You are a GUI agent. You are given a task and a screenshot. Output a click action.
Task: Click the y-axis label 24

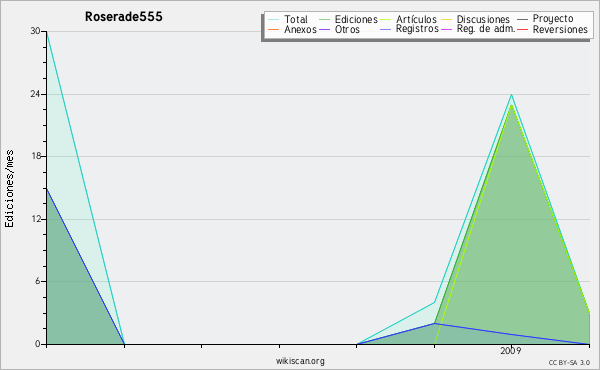(36, 93)
